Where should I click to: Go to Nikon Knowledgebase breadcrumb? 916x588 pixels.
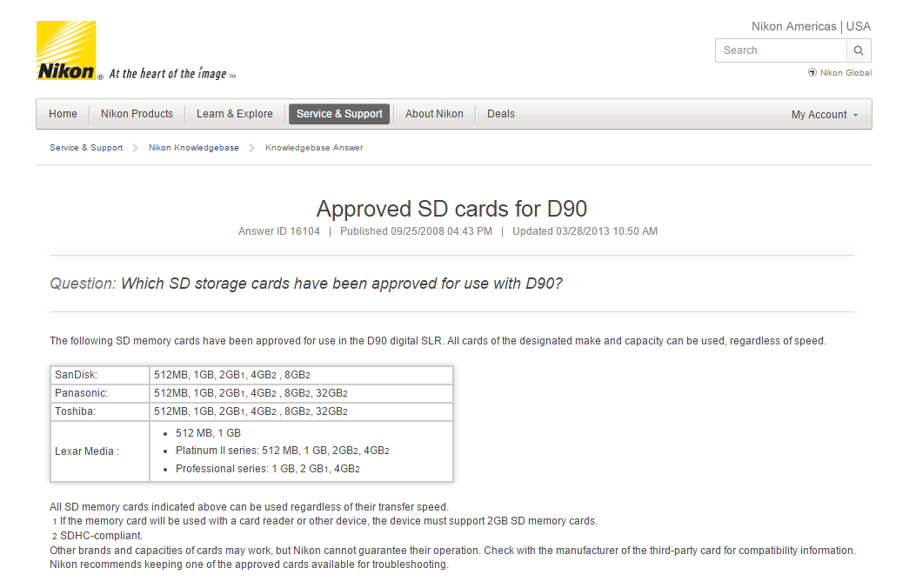(x=193, y=148)
